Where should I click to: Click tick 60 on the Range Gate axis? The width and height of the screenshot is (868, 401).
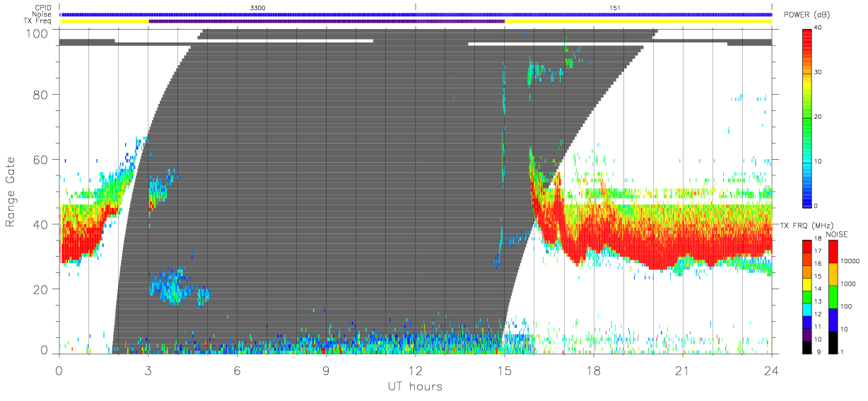pyautogui.click(x=42, y=159)
